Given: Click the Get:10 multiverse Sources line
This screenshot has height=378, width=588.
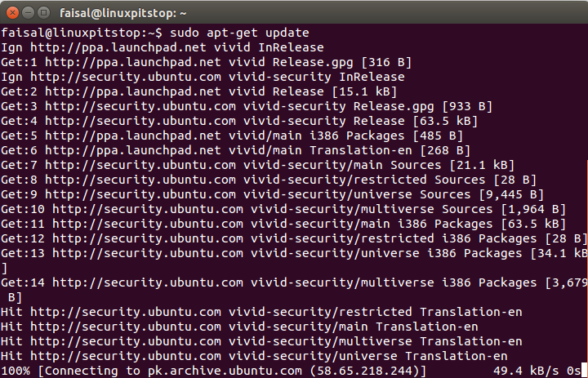Looking at the screenshot, I should click(x=283, y=209).
